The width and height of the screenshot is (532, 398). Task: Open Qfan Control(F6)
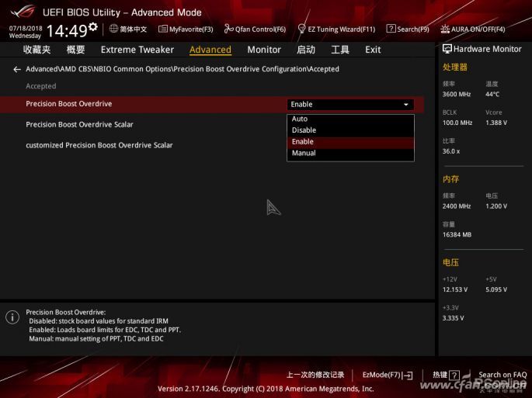[x=256, y=29]
